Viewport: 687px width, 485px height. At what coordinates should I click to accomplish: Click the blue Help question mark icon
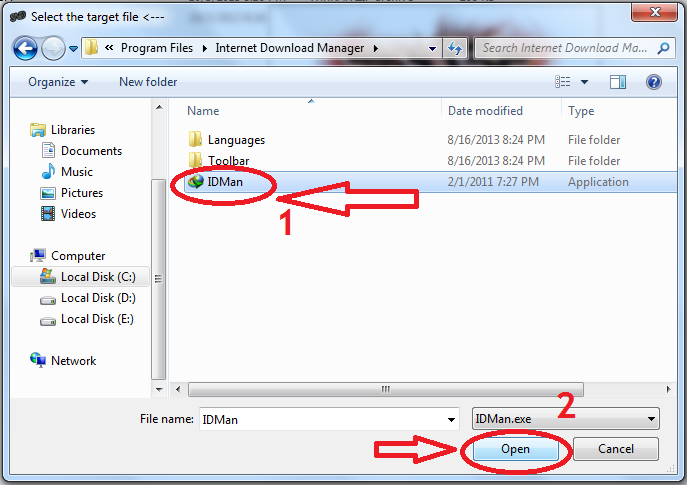coord(653,82)
